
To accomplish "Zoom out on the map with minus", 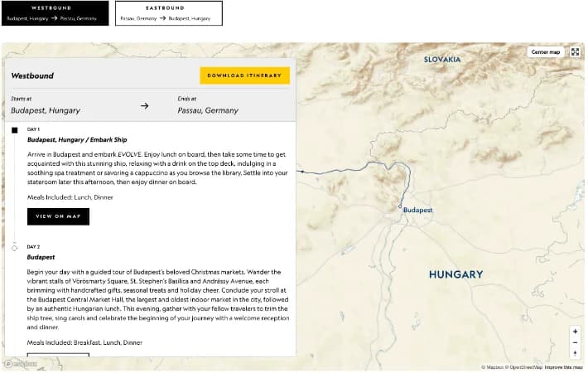I will (575, 342).
